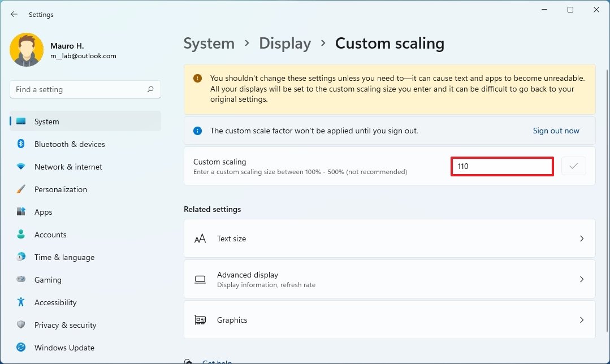Expand the Text size settings row

point(582,239)
